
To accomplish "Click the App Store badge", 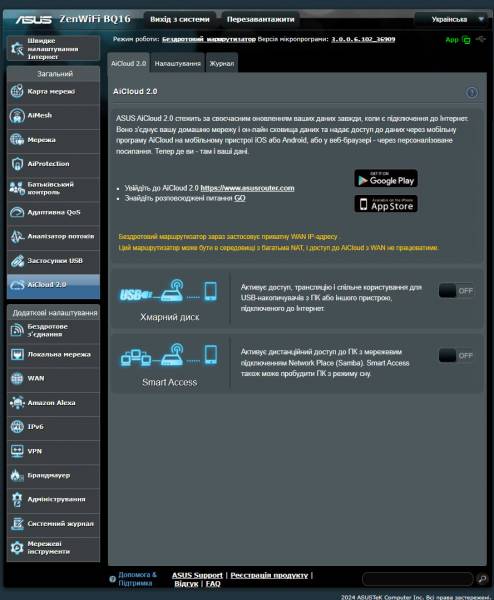I will pyautogui.click(x=386, y=204).
